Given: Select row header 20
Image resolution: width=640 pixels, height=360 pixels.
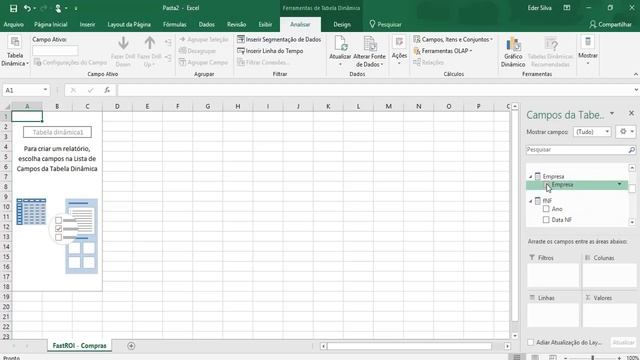Looking at the screenshot, I should [x=6, y=307].
